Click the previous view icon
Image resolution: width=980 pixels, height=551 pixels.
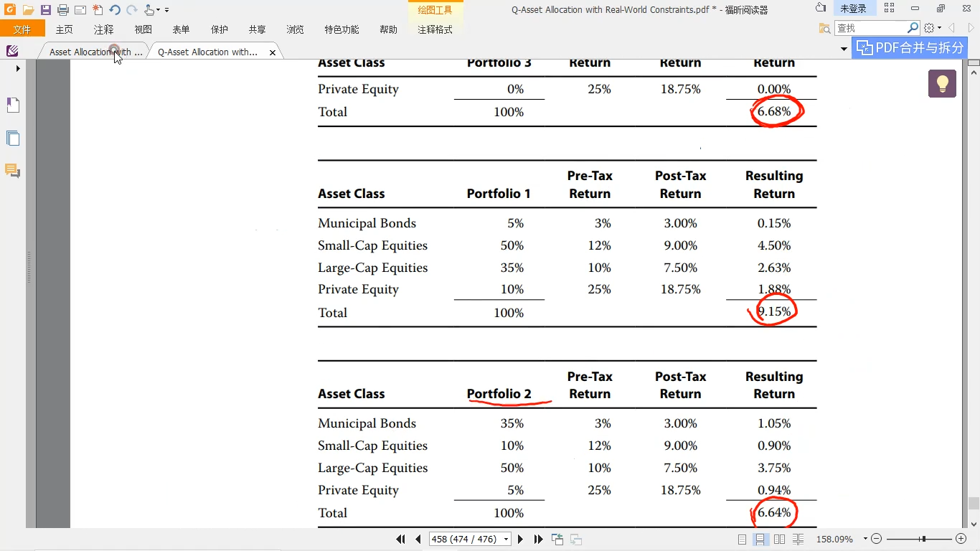(557, 540)
